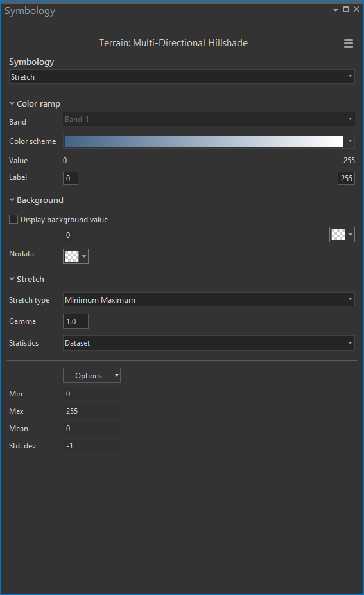
Task: Click the pane auto-hide/float window icon
Action: click(x=346, y=9)
